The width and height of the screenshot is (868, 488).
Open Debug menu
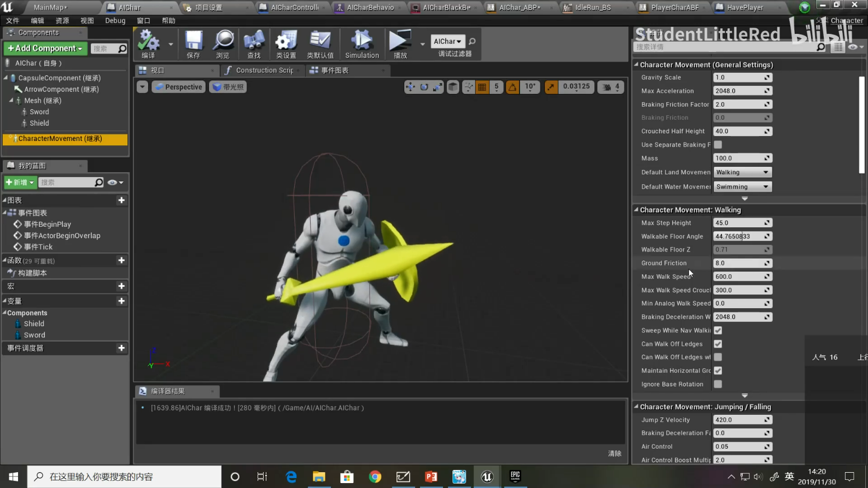[x=115, y=21]
